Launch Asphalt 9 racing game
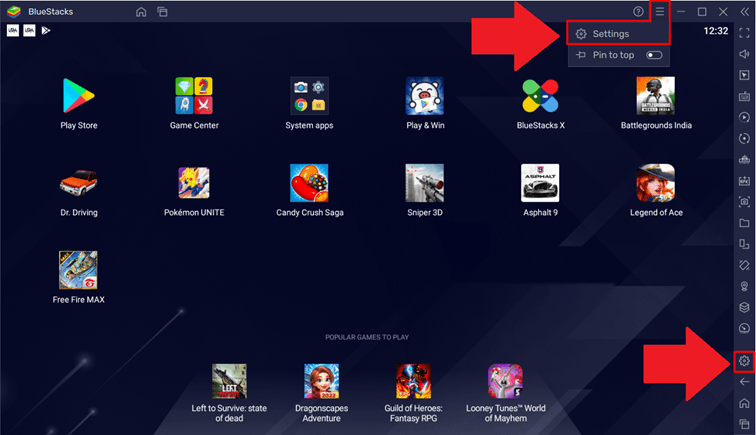This screenshot has height=435, width=756. 540,184
